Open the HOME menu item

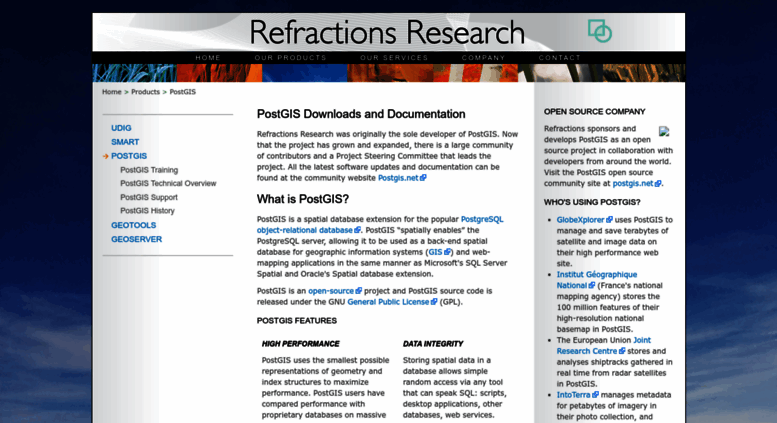point(208,57)
